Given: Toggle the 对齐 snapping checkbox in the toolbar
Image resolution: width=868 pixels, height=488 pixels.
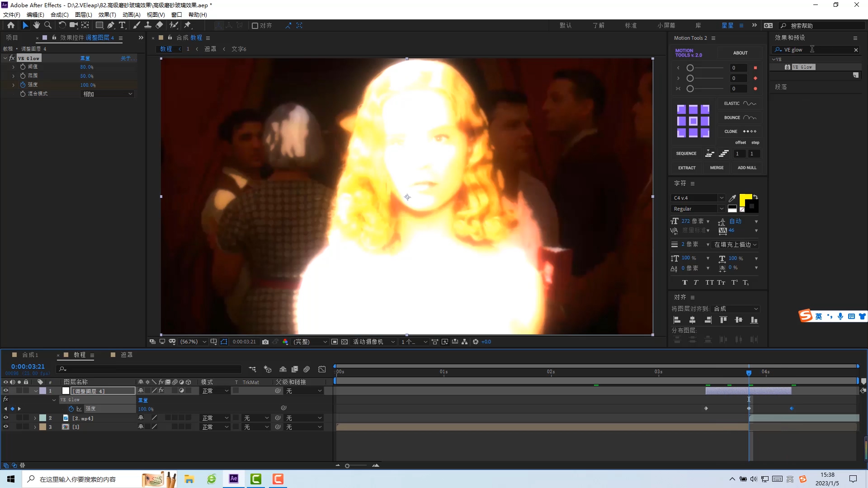Looking at the screenshot, I should (255, 26).
